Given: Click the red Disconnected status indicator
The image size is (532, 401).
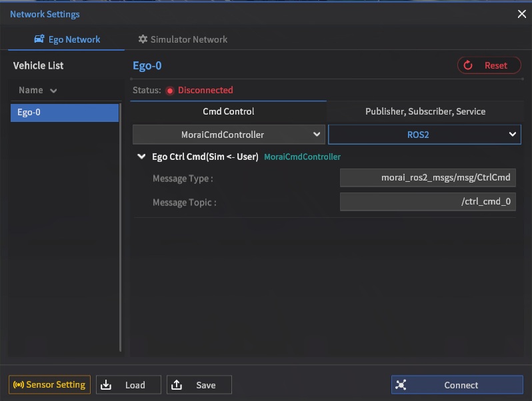Looking at the screenshot, I should click(170, 91).
